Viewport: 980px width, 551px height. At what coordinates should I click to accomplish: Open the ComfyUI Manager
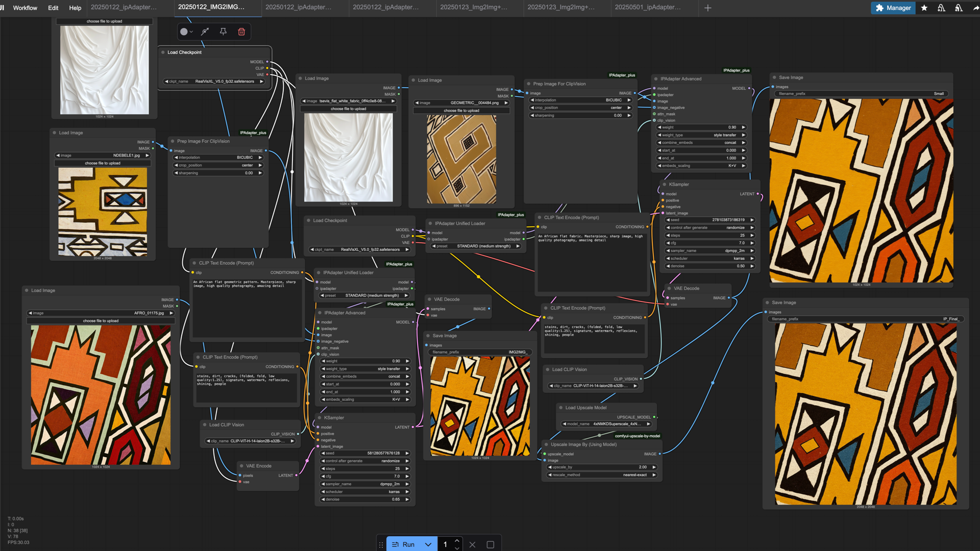point(893,8)
